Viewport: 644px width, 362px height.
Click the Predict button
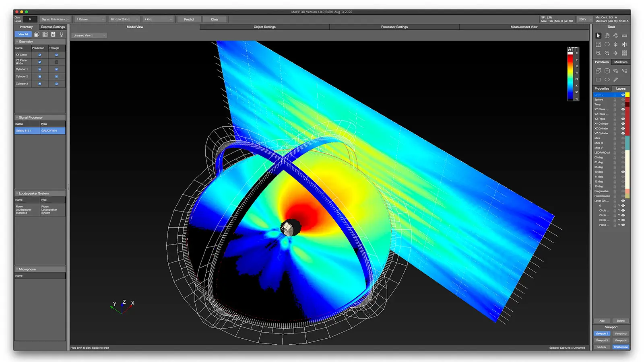coord(188,19)
